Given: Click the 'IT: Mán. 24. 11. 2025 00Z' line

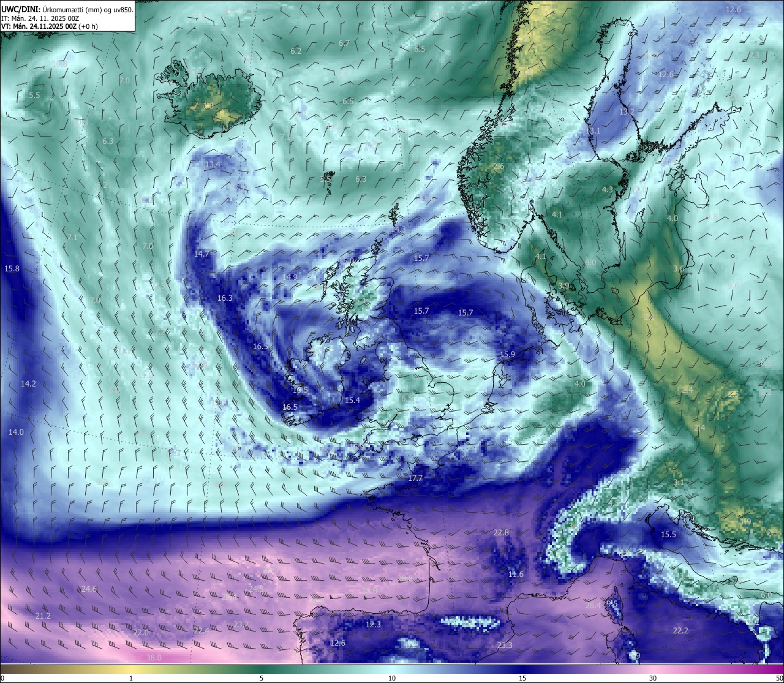Looking at the screenshot, I should pyautogui.click(x=40, y=18).
